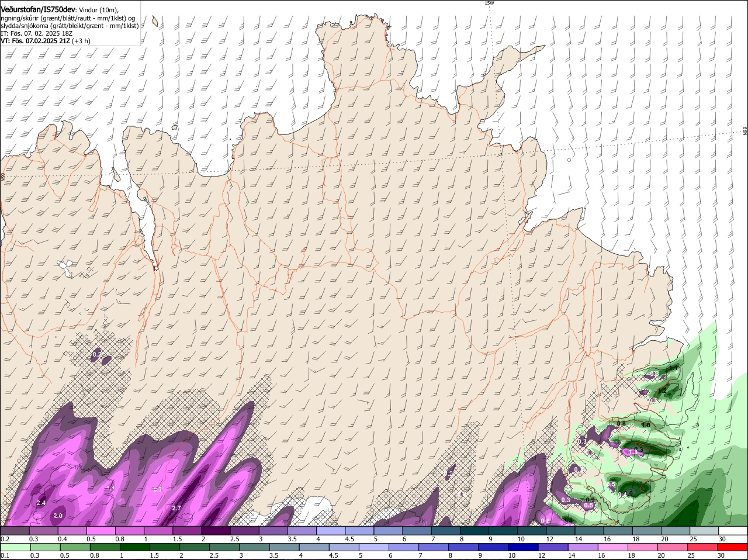Select the VT: Fös. 07.02.2025 21Z valid time
This screenshot has height=560, width=748.
point(46,41)
